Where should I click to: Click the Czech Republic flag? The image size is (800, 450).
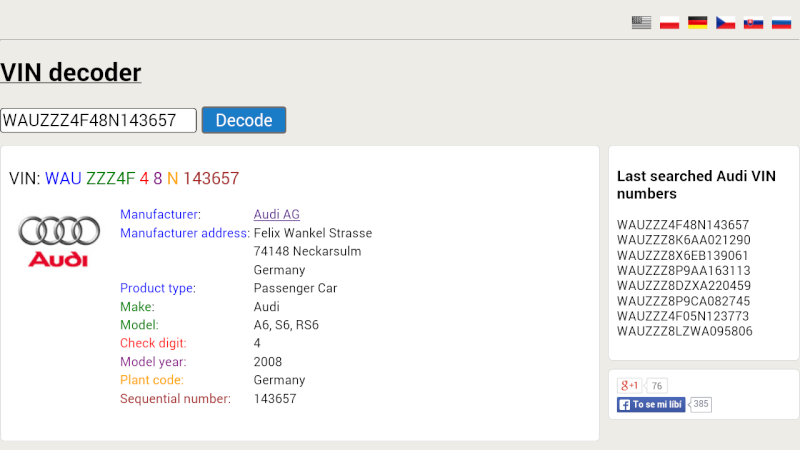[725, 22]
